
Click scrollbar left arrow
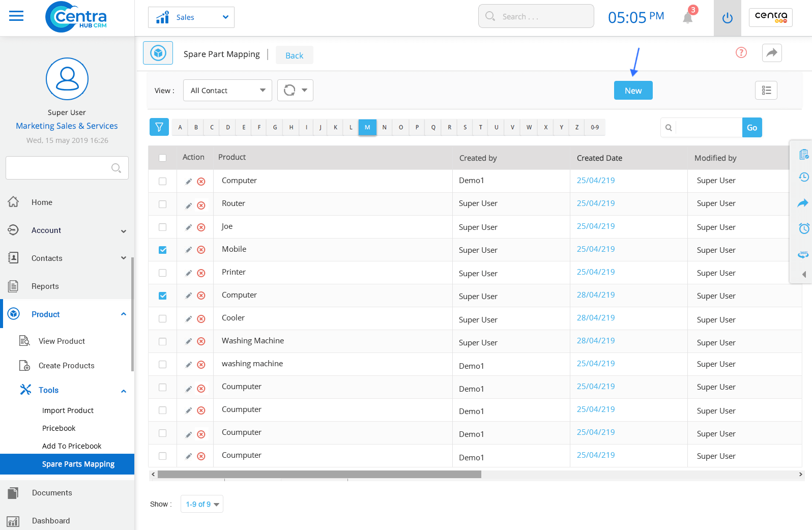click(x=153, y=475)
